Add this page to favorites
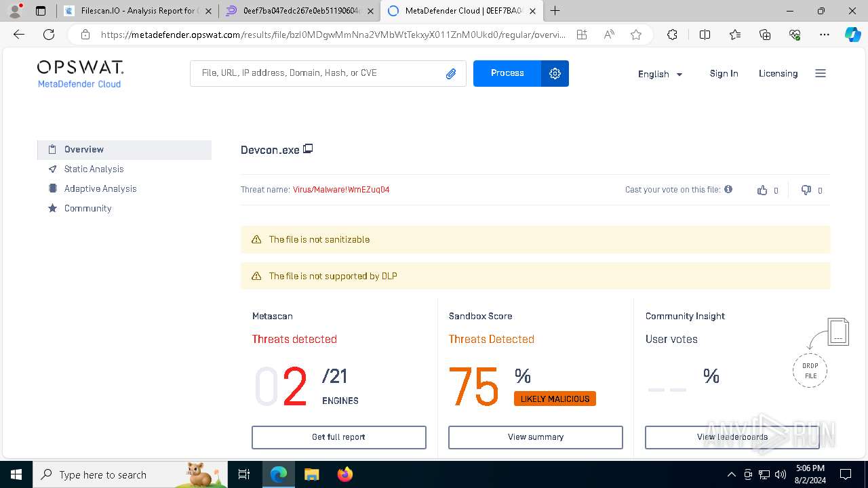This screenshot has width=868, height=488. 636,35
